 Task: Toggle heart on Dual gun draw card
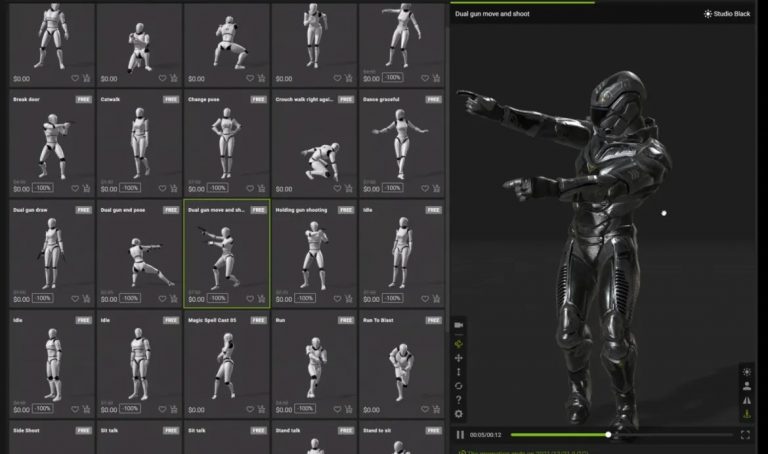tap(75, 299)
